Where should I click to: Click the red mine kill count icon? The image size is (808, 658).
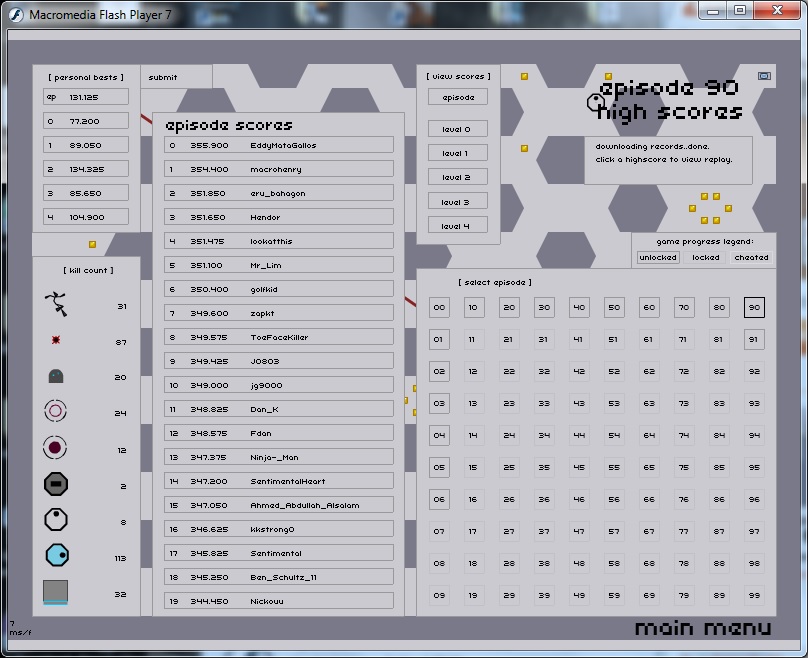pyautogui.click(x=56, y=341)
